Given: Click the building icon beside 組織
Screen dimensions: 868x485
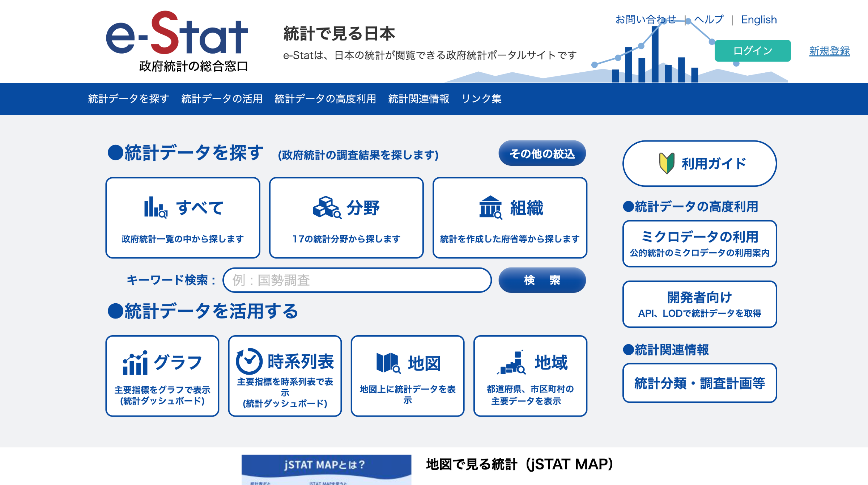Looking at the screenshot, I should click(491, 207).
